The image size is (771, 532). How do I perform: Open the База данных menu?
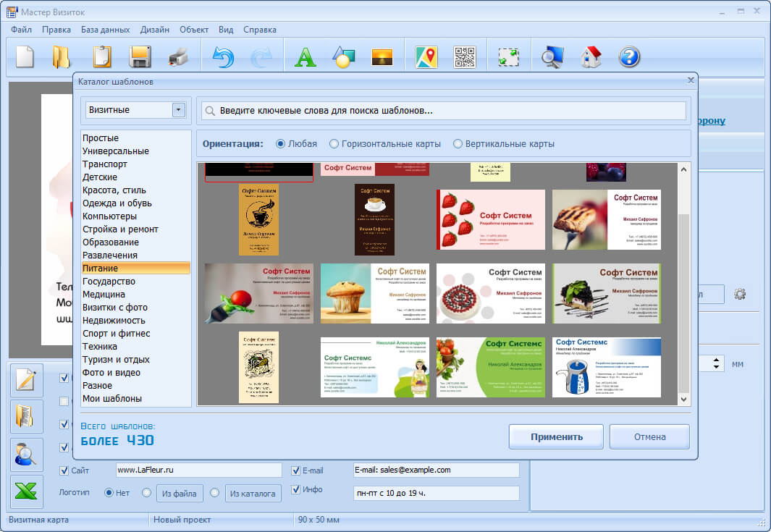[105, 30]
